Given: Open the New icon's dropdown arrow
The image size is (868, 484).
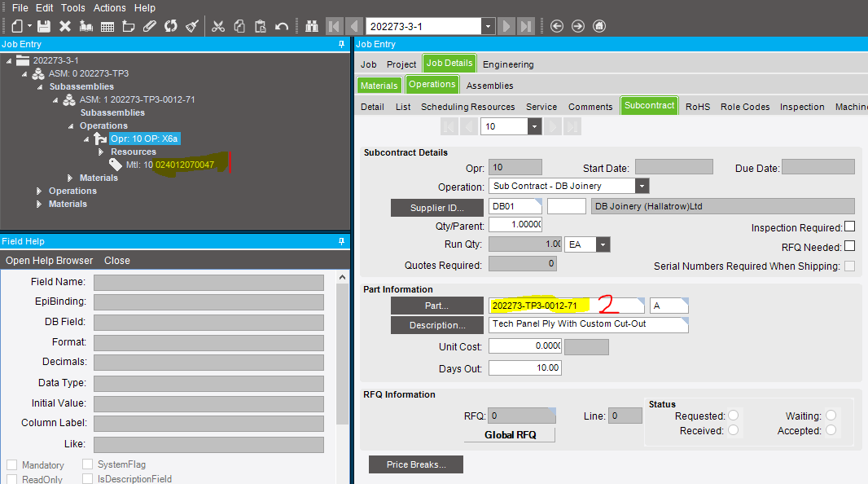Looking at the screenshot, I should pos(29,26).
